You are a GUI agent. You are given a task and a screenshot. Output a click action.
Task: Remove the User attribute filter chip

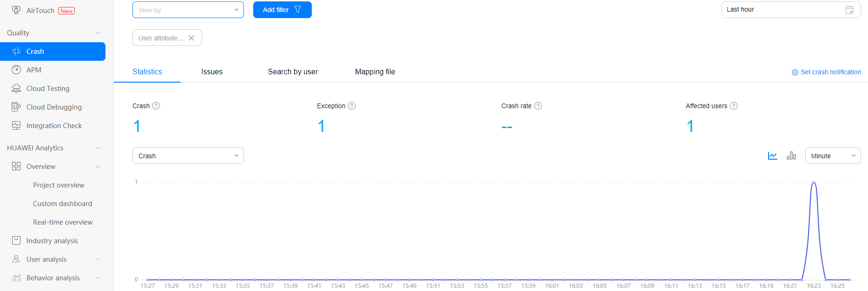(x=191, y=38)
